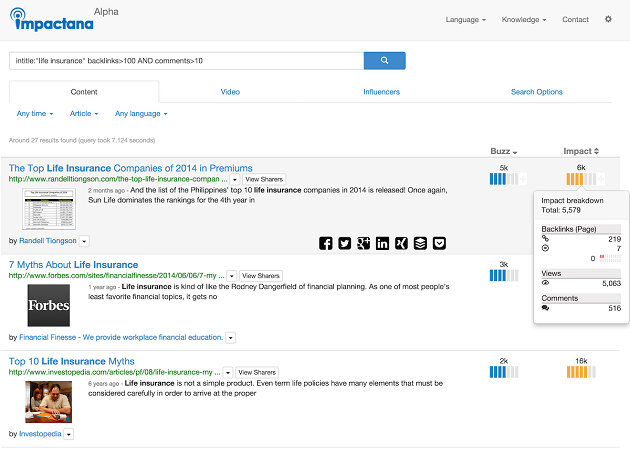The height and width of the screenshot is (449, 630).
Task: Expand dropdown next to Financial Finesse author
Action: click(231, 338)
